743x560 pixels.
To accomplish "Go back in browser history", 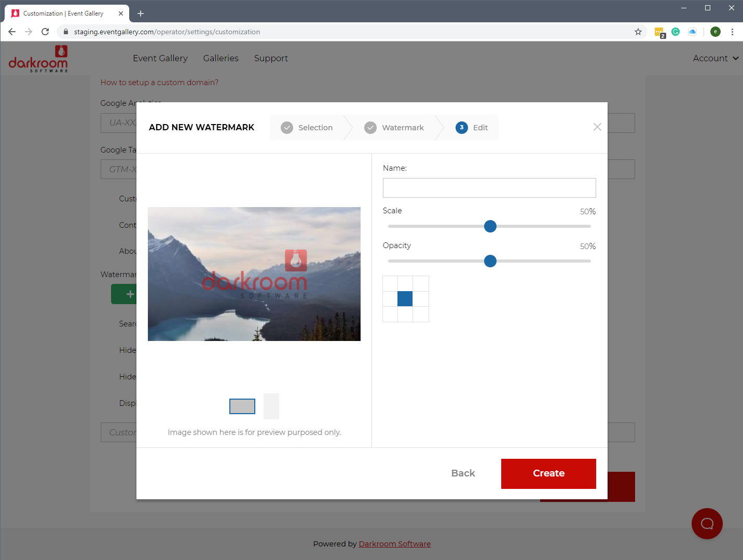I will click(x=12, y=32).
